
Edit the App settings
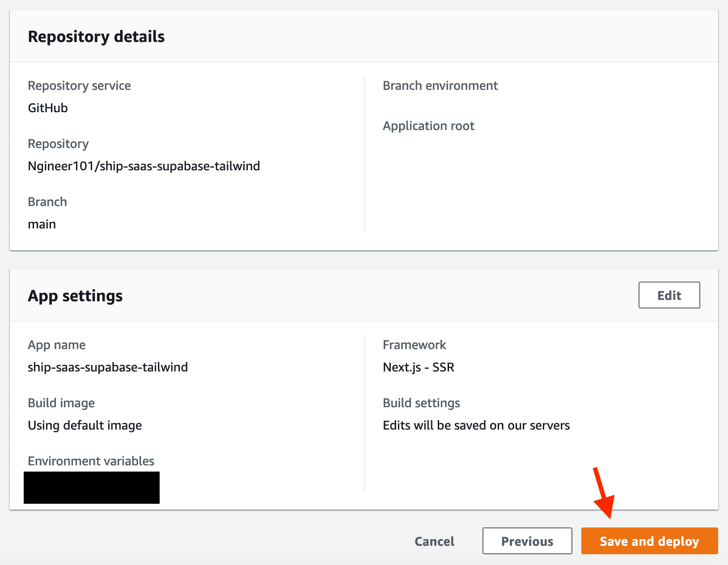click(x=669, y=295)
